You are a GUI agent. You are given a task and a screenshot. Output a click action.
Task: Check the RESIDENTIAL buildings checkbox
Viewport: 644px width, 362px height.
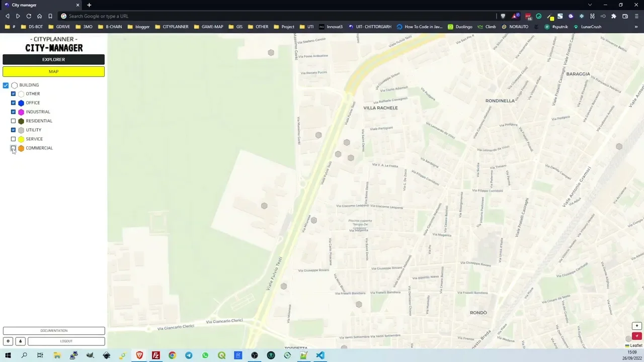[14, 121]
